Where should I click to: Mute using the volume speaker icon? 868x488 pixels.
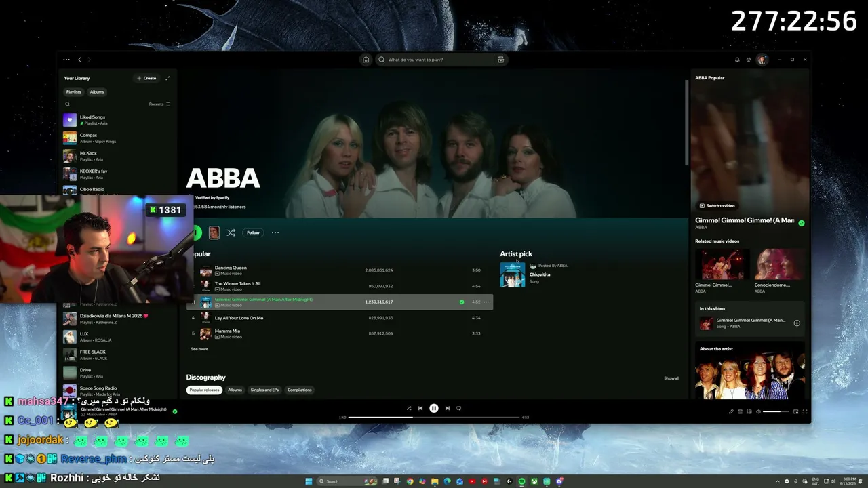(757, 411)
